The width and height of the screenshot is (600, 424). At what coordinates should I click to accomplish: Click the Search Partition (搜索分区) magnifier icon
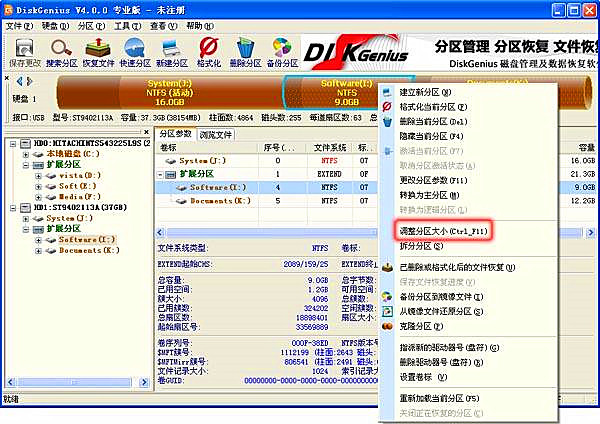62,52
